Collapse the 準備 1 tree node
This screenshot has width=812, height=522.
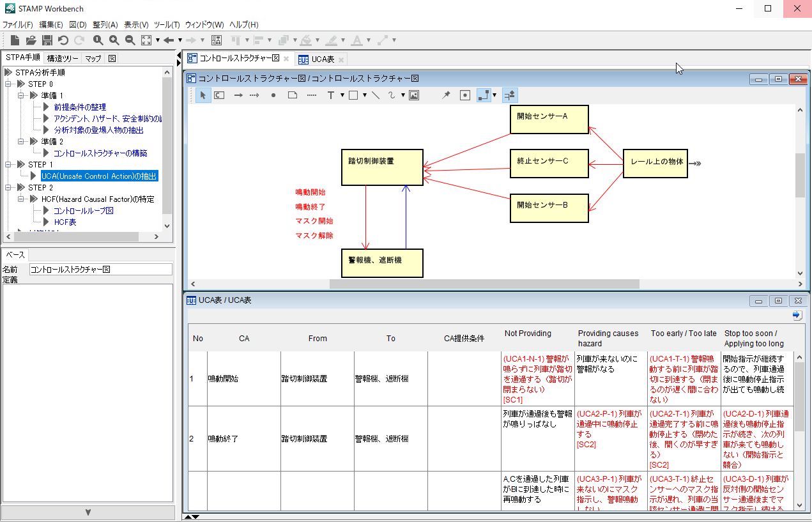[x=21, y=96]
